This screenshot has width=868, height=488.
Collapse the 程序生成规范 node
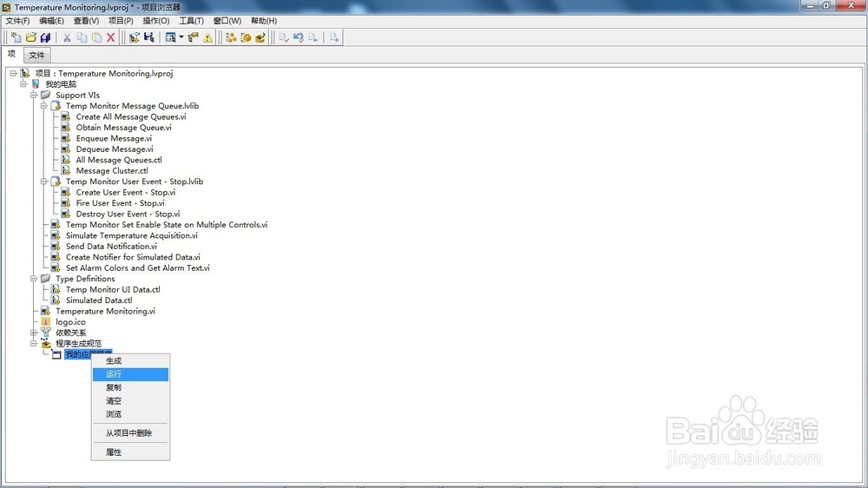coord(34,344)
